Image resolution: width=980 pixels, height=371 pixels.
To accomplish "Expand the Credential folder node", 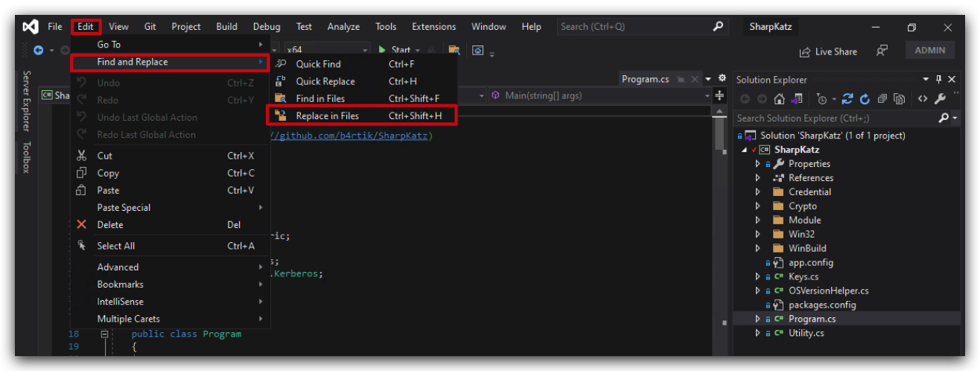I will [758, 192].
